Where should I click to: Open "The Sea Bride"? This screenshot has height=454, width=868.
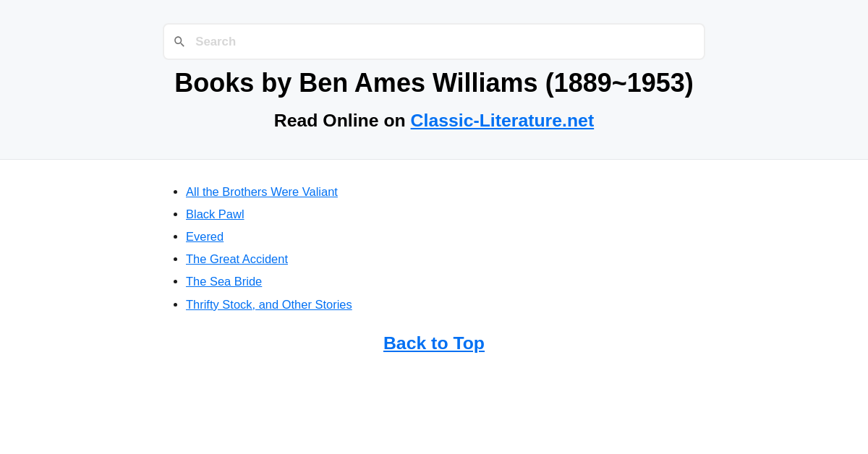(224, 281)
